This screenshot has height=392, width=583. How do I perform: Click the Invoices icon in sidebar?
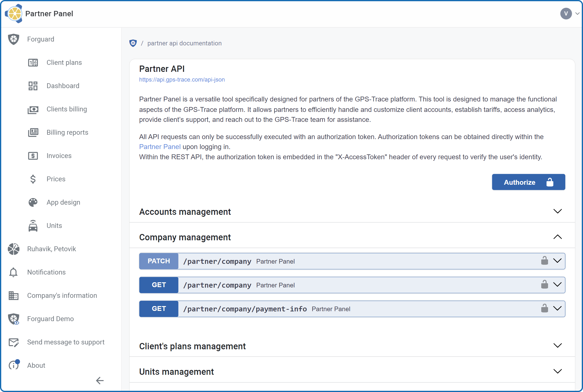33,155
